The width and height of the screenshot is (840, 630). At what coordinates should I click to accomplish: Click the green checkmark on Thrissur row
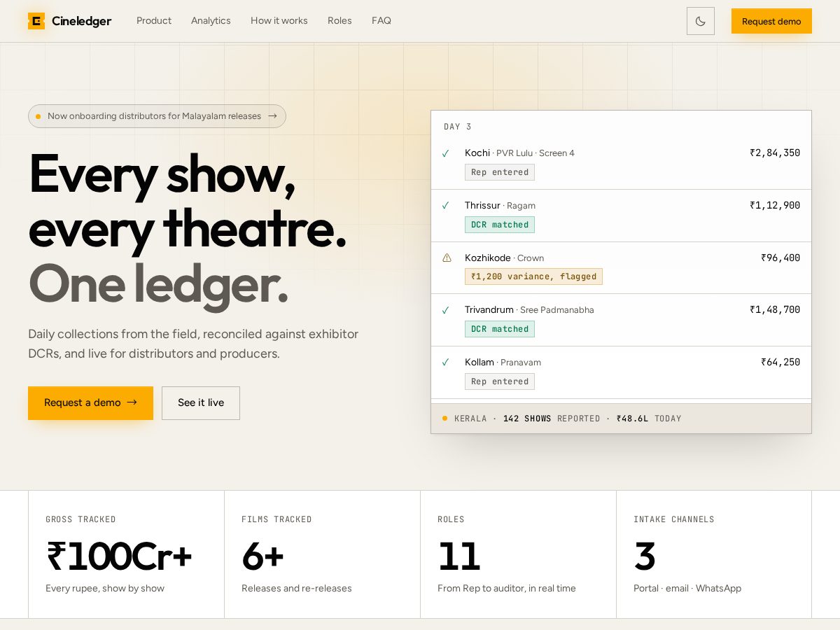click(446, 206)
